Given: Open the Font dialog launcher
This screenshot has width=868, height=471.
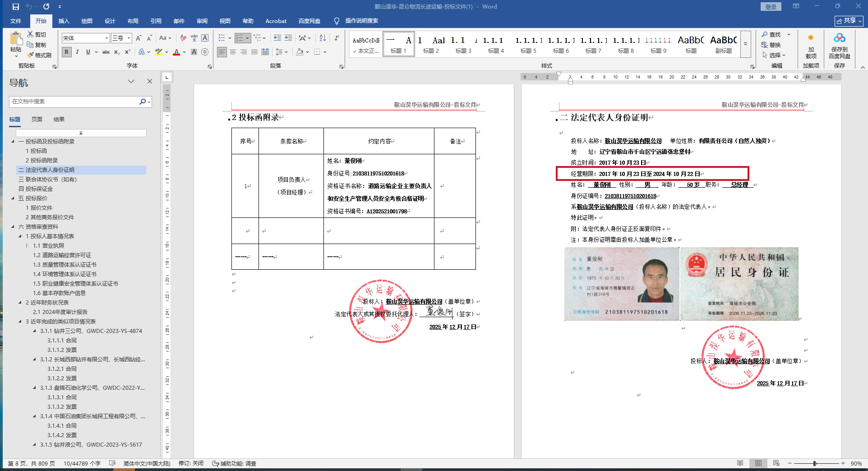Looking at the screenshot, I should (210, 66).
